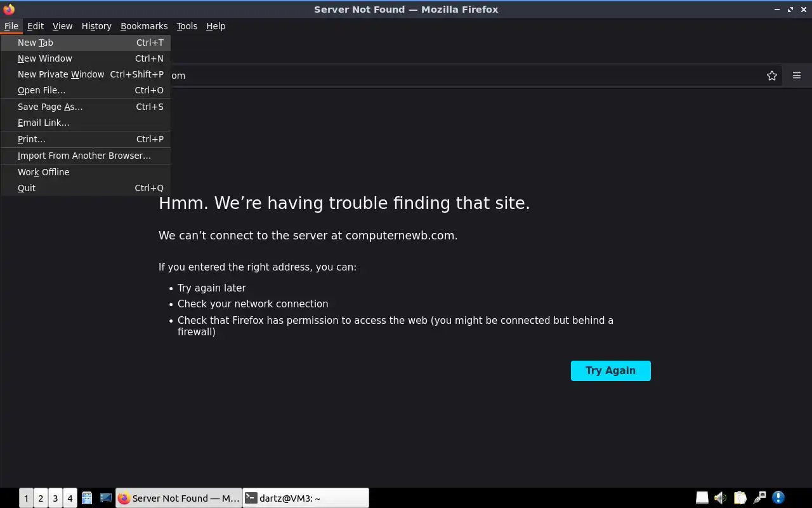
Task: Open the Tools menu
Action: [187, 26]
